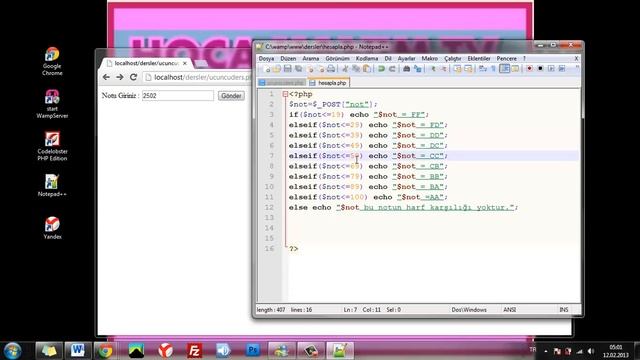Click the Print icon in Notepad++ toolbar
The image size is (640, 360).
[331, 69]
